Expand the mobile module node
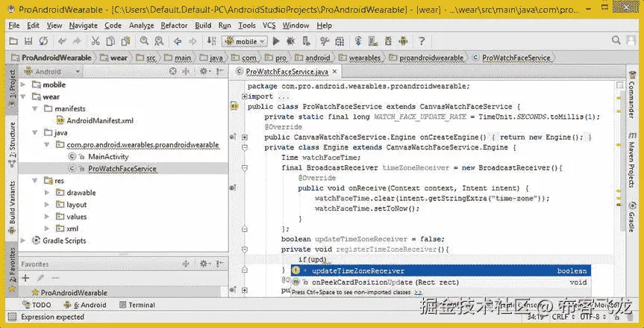Viewport: 644px width, 328px height. (x=23, y=84)
